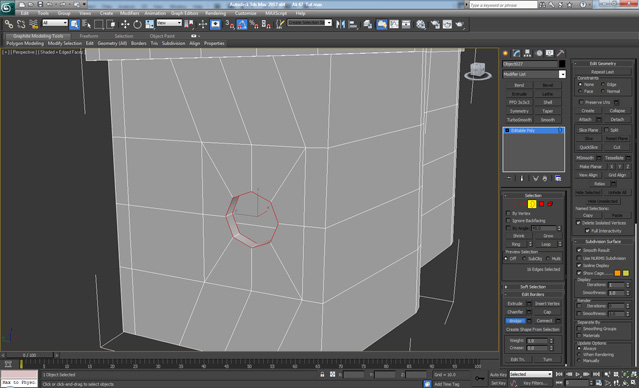Collapse the Edit Geometry rollout

[603, 63]
